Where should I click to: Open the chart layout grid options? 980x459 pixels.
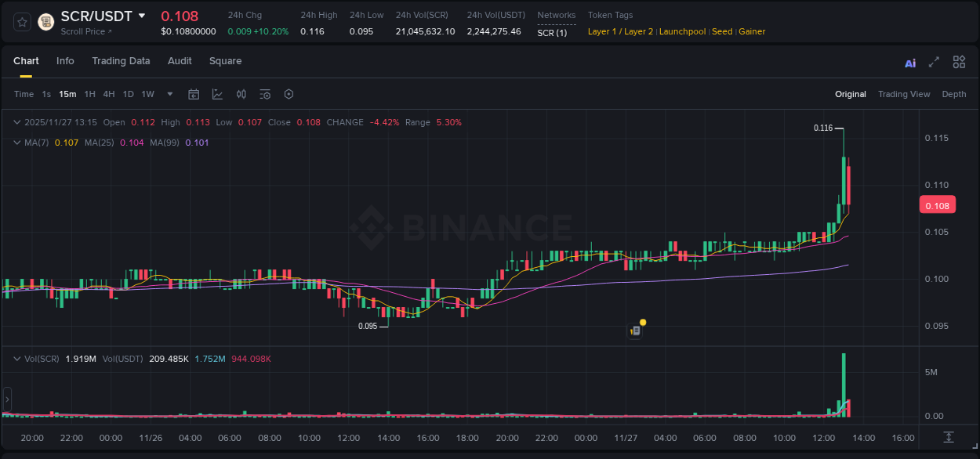(959, 62)
